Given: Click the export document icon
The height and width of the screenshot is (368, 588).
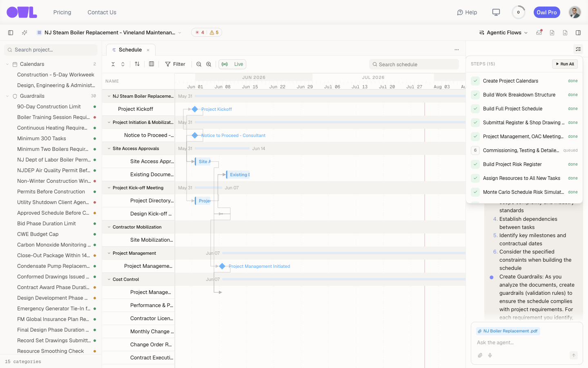Looking at the screenshot, I should tap(565, 33).
